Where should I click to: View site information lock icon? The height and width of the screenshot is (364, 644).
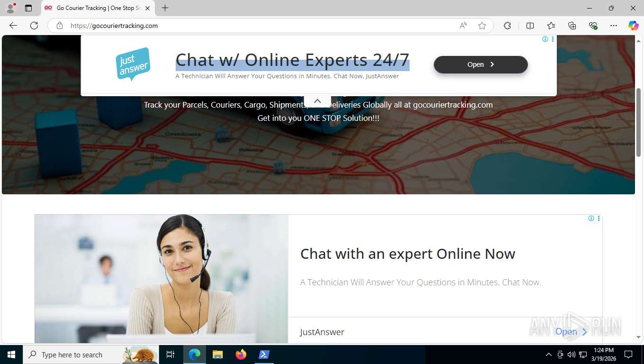point(60,26)
